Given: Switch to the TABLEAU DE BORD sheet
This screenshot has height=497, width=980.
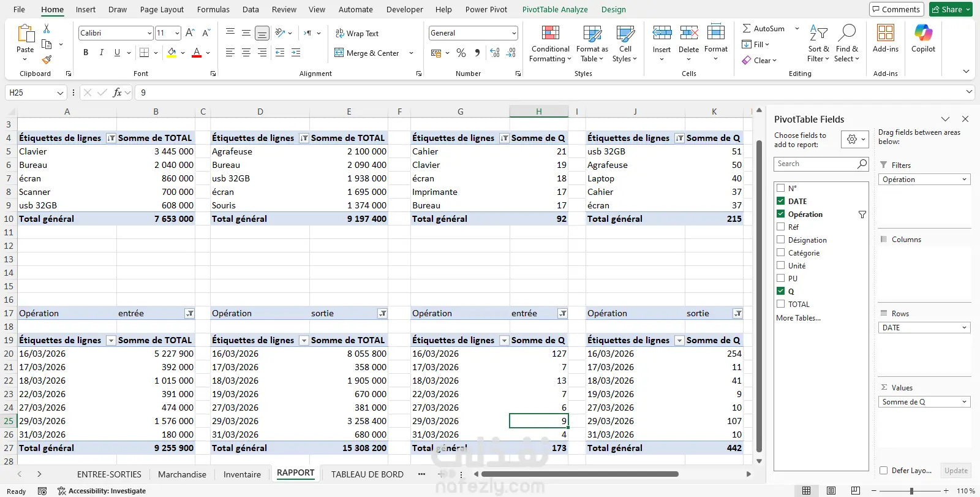Looking at the screenshot, I should coord(367,474).
